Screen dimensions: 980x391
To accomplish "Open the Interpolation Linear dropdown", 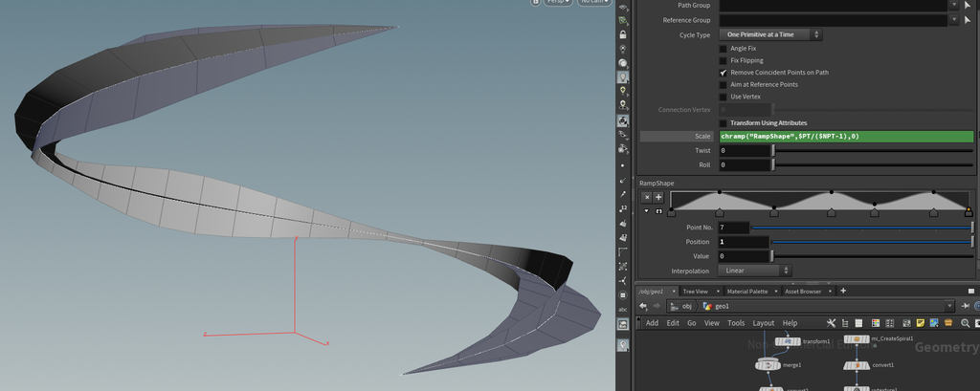I will [755, 272].
